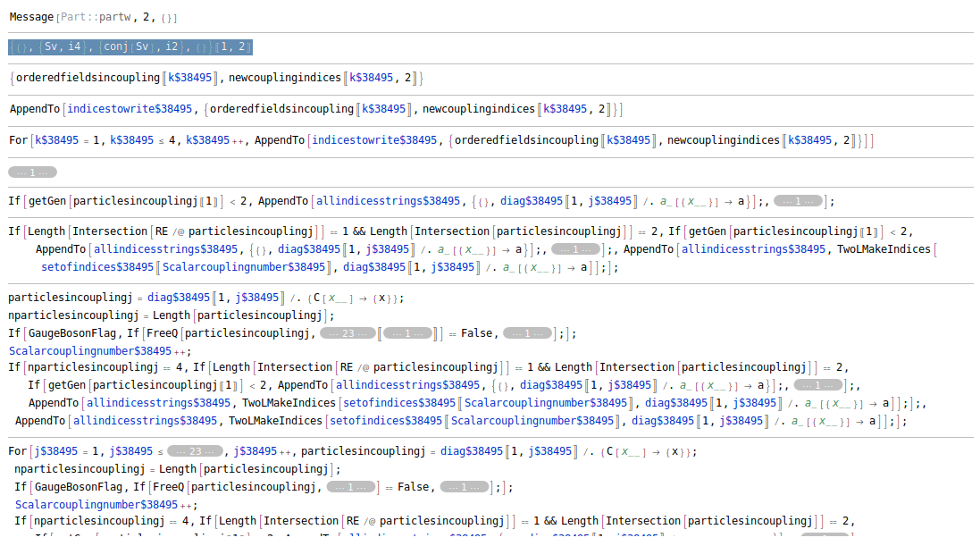Expand '23' pill in For[j$38495 loop bound
Image resolution: width=980 pixels, height=546 pixels.
coord(195,451)
